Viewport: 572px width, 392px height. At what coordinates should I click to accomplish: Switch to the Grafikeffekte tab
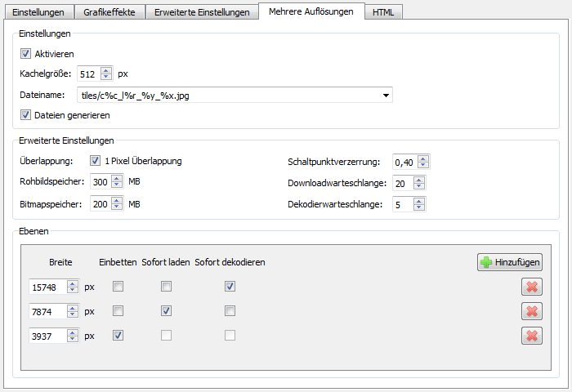pos(110,12)
